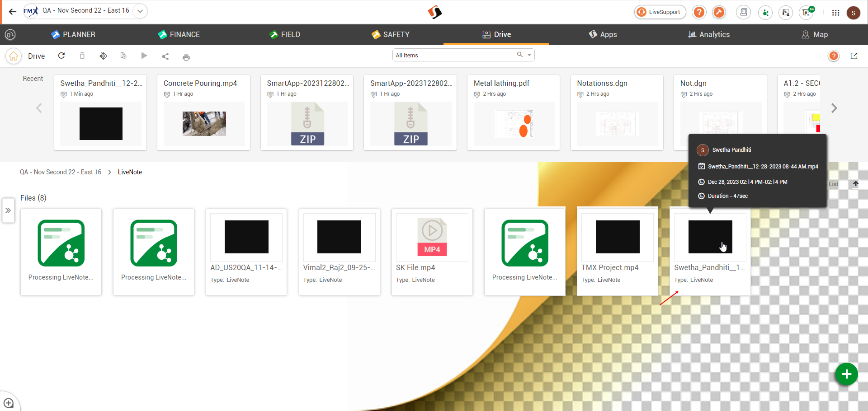Expand the All Items filter dropdown arrow

(x=529, y=55)
